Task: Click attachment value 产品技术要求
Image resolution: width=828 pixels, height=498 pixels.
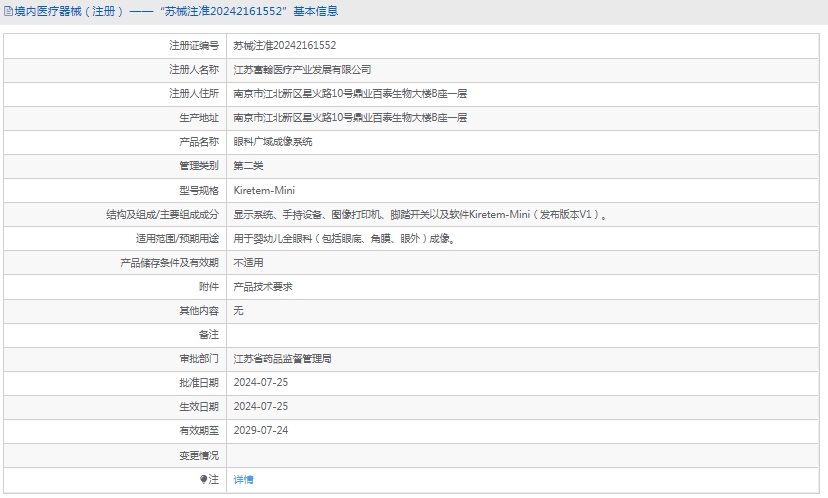Action: tap(262, 287)
